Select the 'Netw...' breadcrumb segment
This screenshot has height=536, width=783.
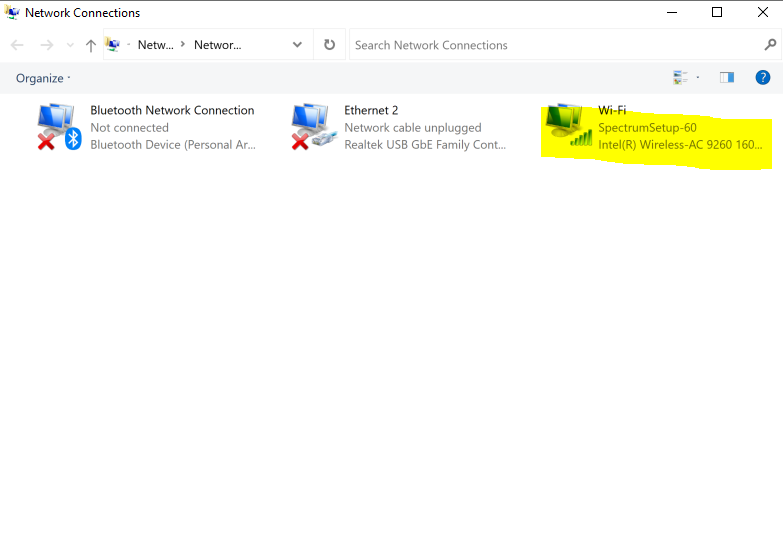click(x=155, y=45)
